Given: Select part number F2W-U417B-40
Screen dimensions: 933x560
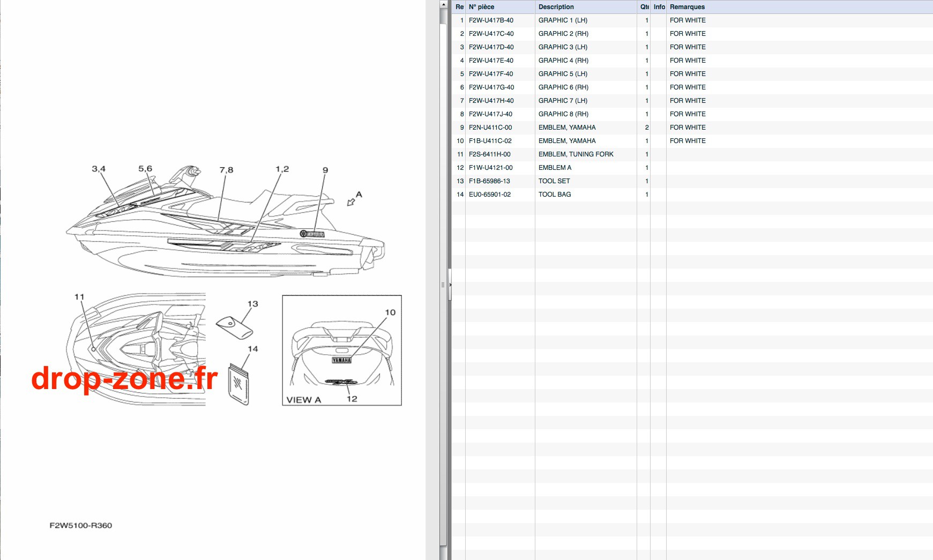Looking at the screenshot, I should click(x=491, y=20).
